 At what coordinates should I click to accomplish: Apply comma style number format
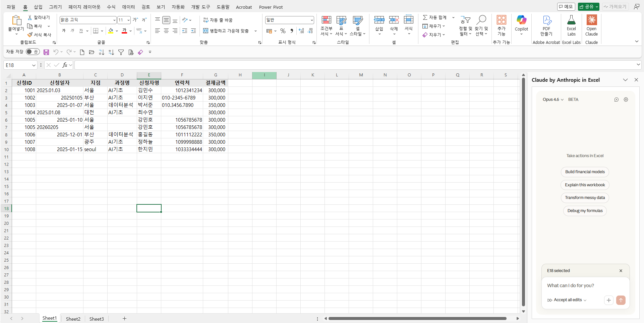point(292,31)
